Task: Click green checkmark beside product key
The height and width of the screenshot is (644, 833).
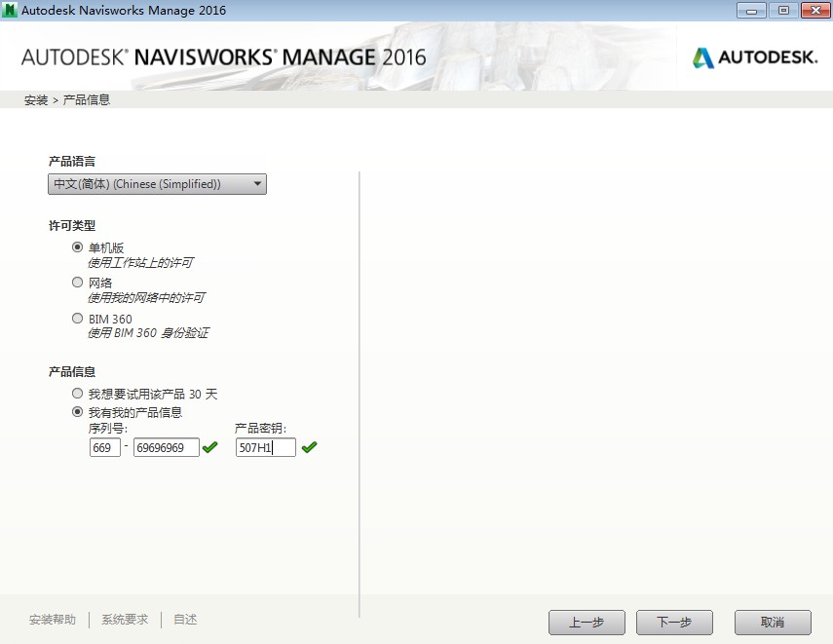Action: pyautogui.click(x=309, y=447)
